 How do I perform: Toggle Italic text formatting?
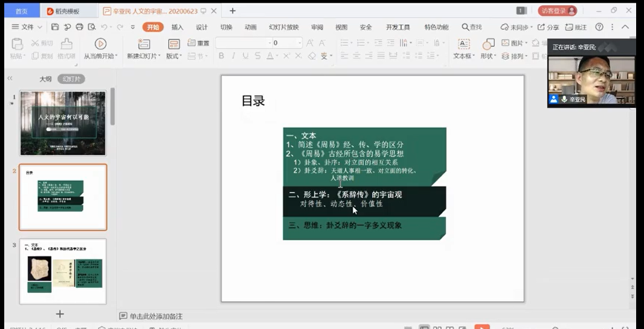pyautogui.click(x=234, y=56)
